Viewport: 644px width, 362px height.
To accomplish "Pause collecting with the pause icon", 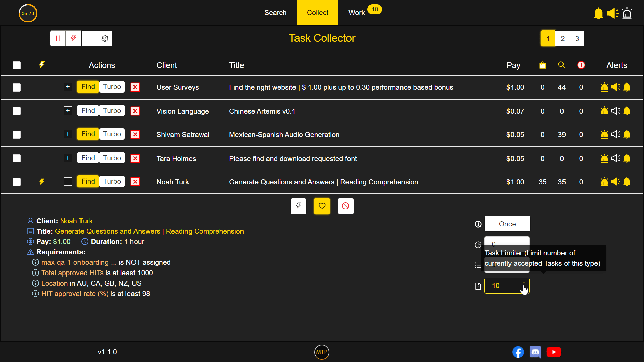I will coord(58,38).
